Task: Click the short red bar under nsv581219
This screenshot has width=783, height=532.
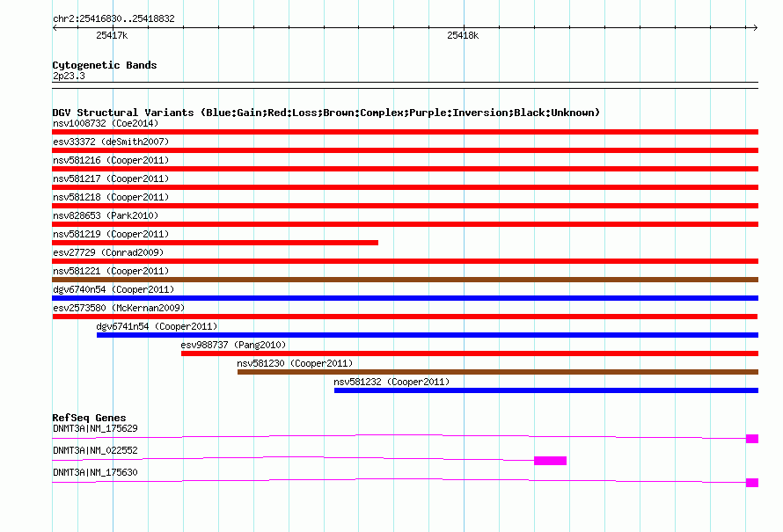Action: click(216, 243)
